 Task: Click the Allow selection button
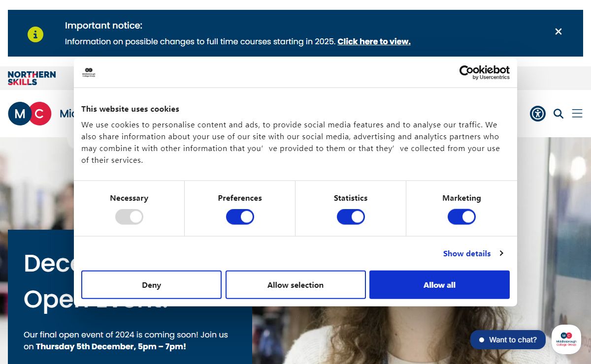295,285
